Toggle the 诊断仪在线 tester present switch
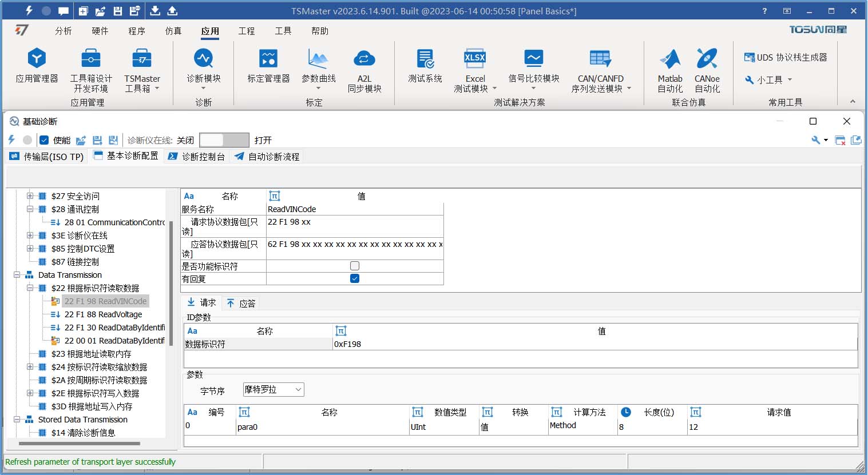This screenshot has width=868, height=475. coord(224,140)
